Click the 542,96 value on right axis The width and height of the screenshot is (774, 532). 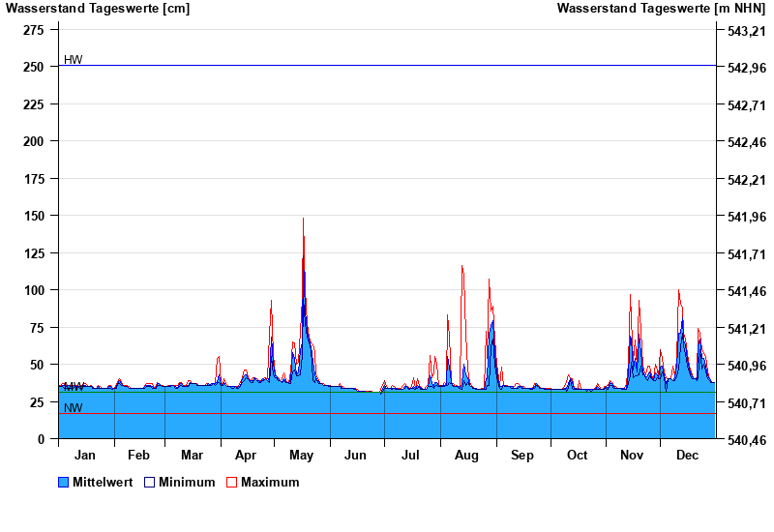pyautogui.click(x=745, y=68)
